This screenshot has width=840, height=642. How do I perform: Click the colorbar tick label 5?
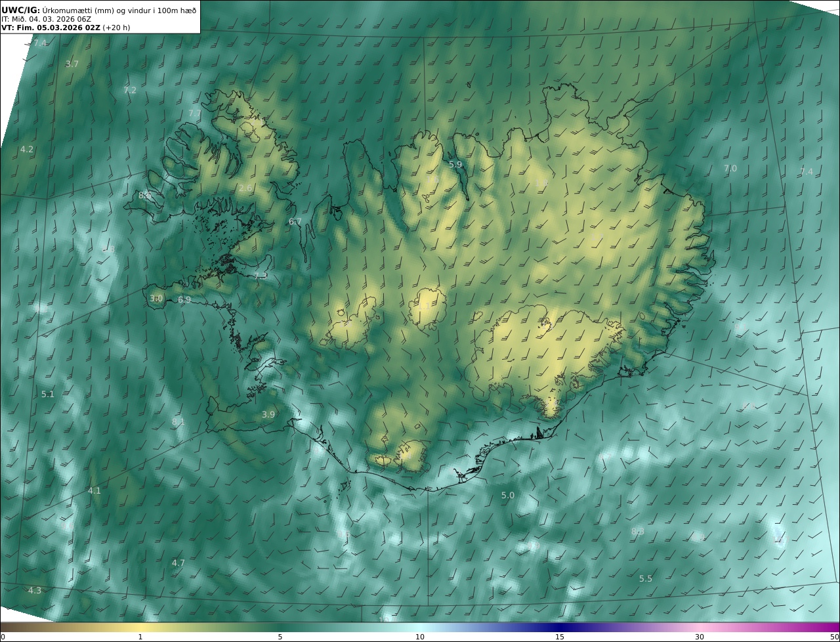coord(280,637)
